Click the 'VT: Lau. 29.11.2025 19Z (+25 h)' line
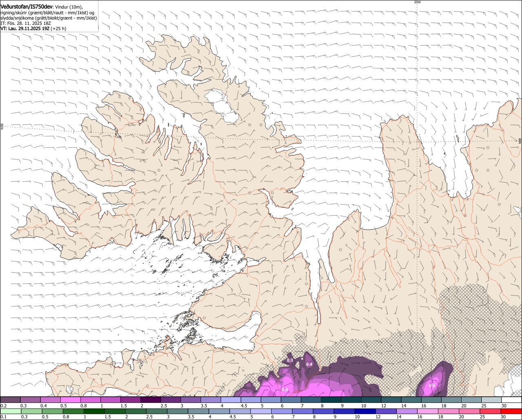 (x=33, y=29)
